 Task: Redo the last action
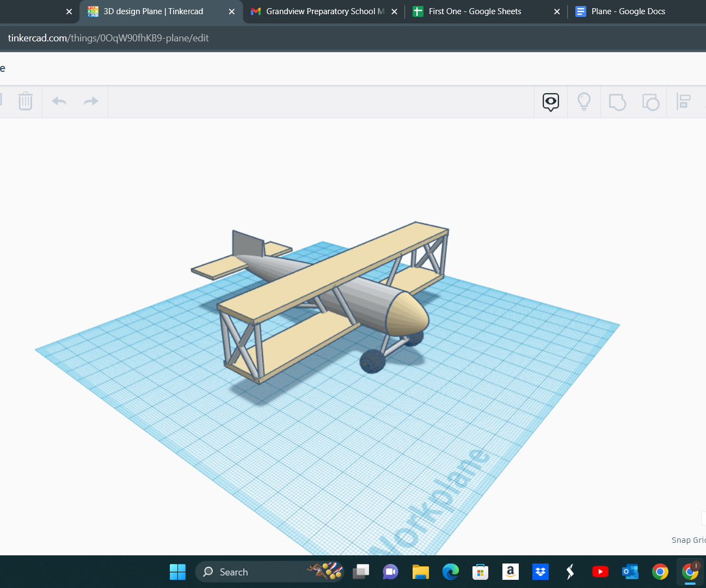click(x=90, y=101)
